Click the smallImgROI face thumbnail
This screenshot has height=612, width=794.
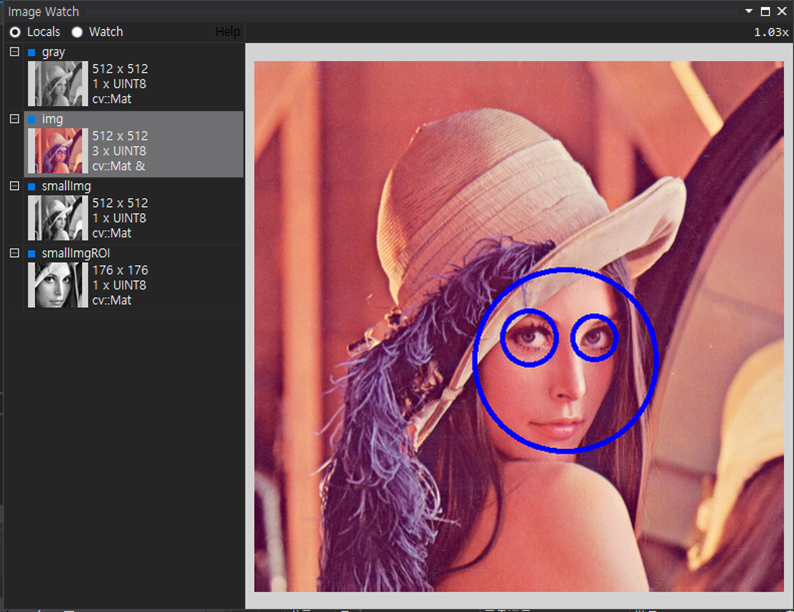coord(58,285)
